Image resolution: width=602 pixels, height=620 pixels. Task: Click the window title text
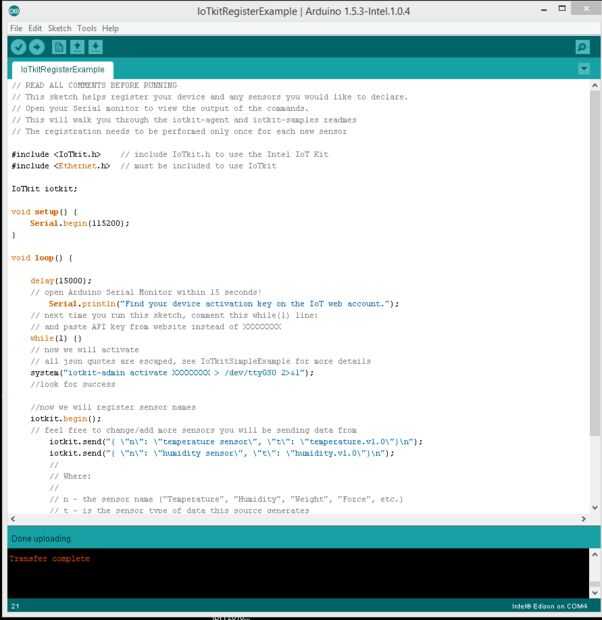[303, 11]
